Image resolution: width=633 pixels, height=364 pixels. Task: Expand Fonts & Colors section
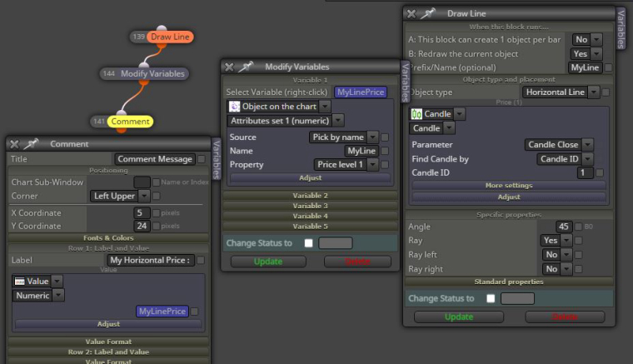pyautogui.click(x=108, y=238)
